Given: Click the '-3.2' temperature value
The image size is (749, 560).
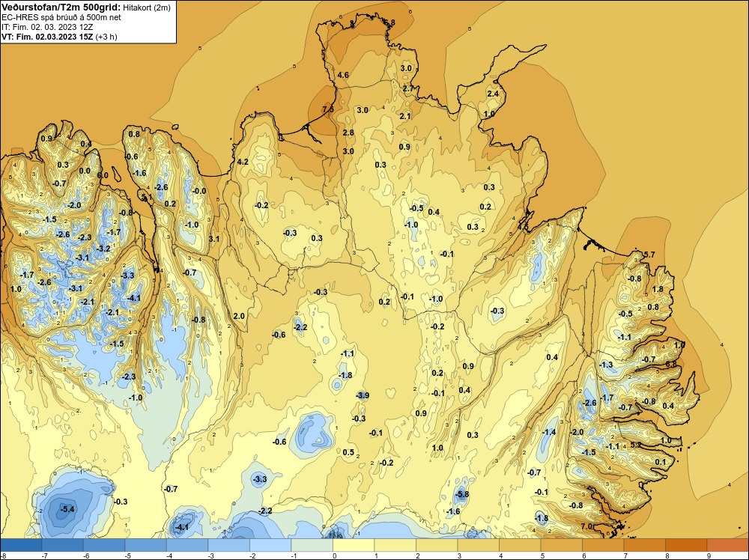Looking at the screenshot, I should (103, 249).
